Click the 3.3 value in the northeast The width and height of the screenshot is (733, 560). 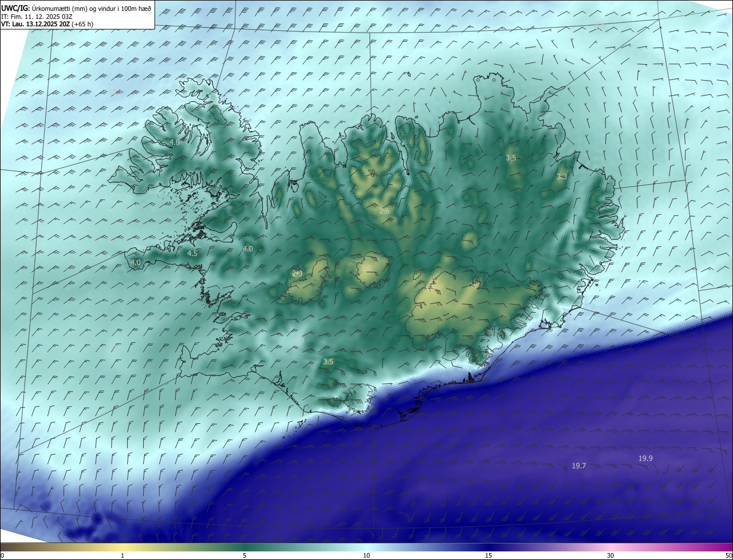click(562, 177)
